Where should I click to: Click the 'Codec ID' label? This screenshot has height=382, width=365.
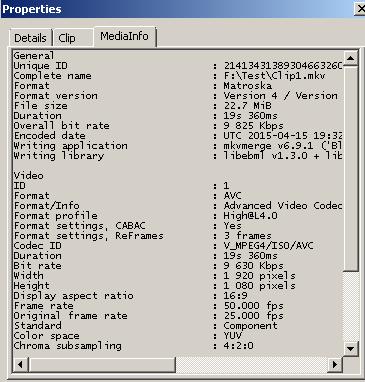[x=37, y=246]
